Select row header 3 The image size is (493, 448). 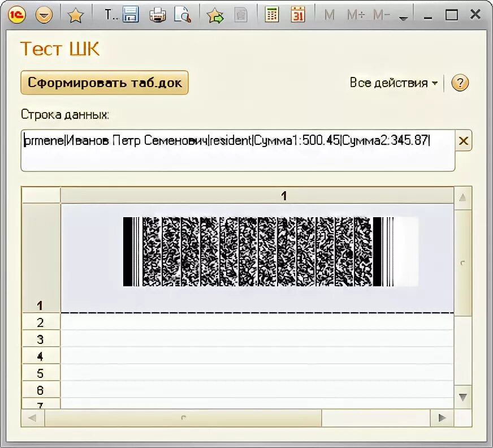click(x=41, y=339)
